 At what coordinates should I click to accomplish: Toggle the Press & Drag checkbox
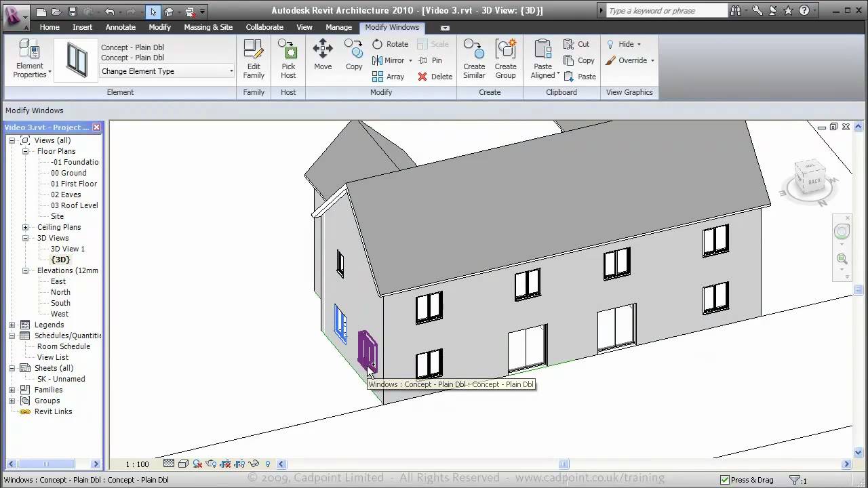(x=725, y=480)
